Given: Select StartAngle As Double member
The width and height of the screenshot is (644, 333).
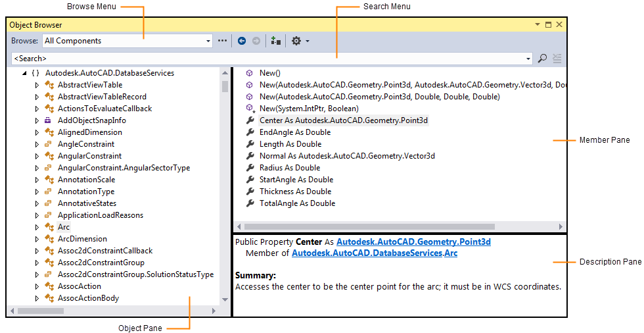Looking at the screenshot, I should pos(296,180).
